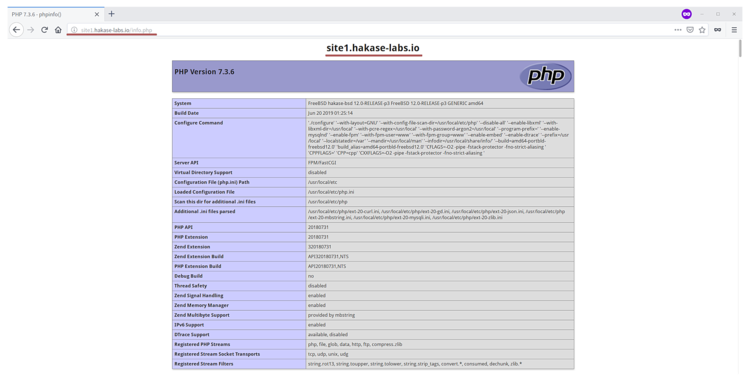750x382 pixels.
Task: Click the Configure Command row label
Action: [199, 123]
